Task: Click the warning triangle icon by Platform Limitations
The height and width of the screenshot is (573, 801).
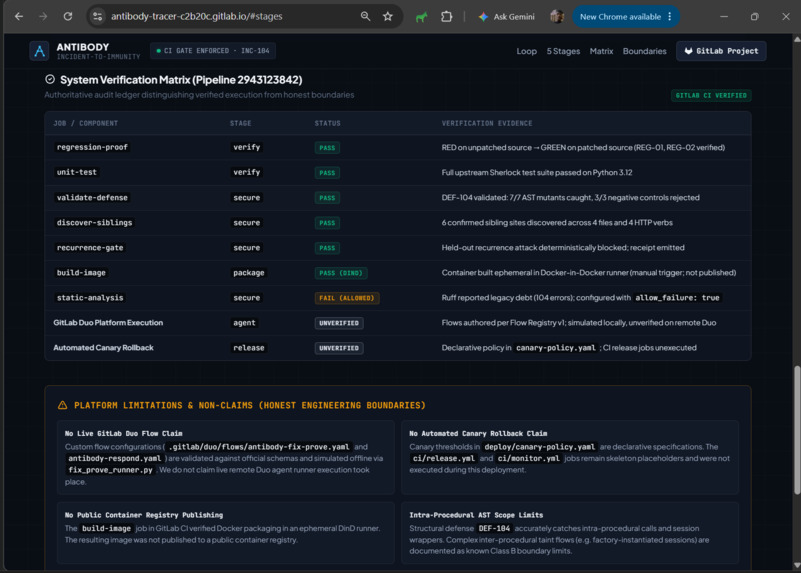Action: 62,405
